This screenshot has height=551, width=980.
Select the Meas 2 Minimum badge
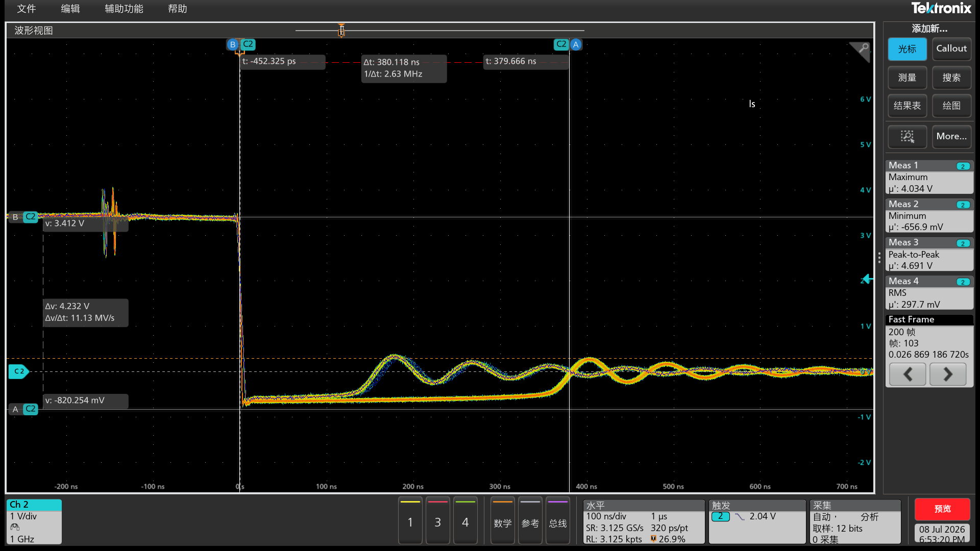[x=929, y=216]
